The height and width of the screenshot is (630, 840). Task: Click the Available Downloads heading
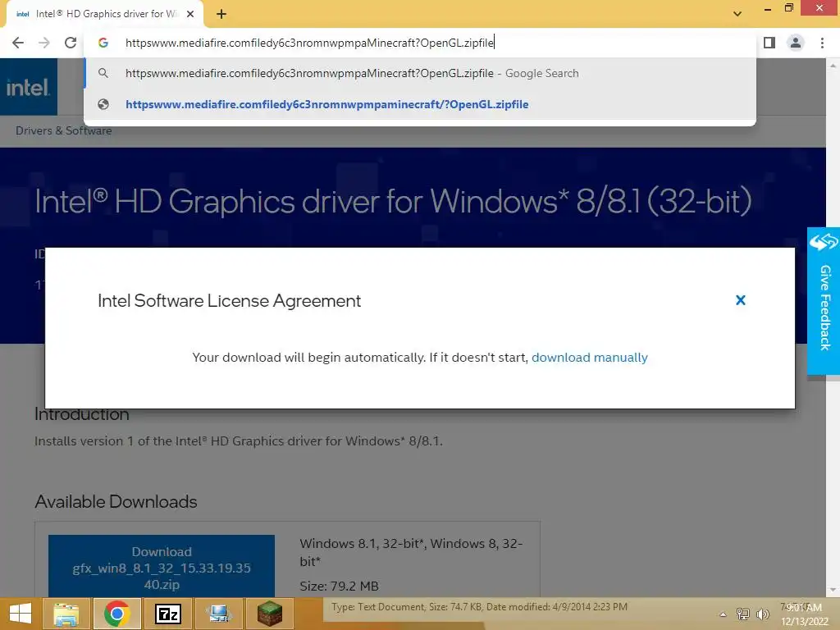[116, 501]
